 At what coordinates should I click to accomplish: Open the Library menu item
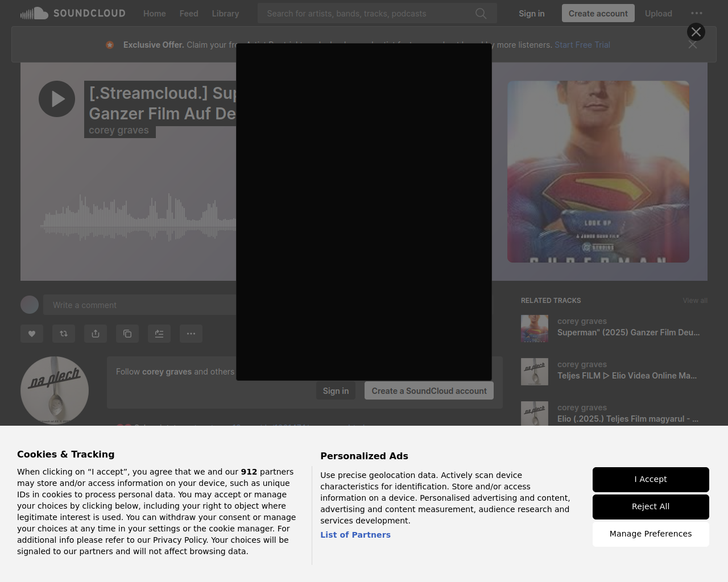tap(225, 14)
